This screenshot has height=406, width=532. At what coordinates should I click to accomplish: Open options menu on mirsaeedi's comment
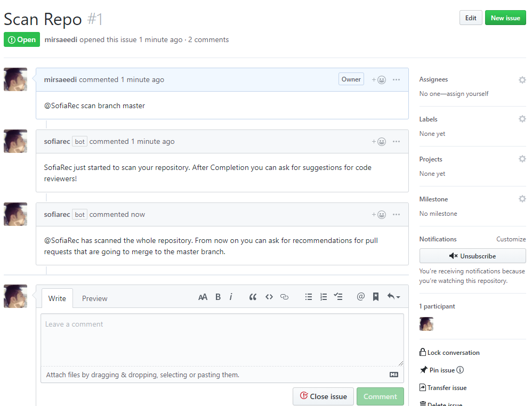click(x=396, y=80)
